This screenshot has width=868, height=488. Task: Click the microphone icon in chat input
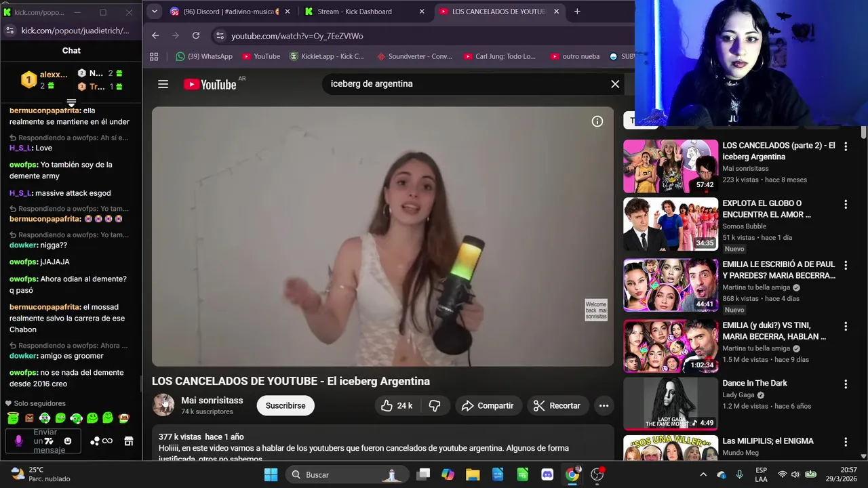click(18, 441)
